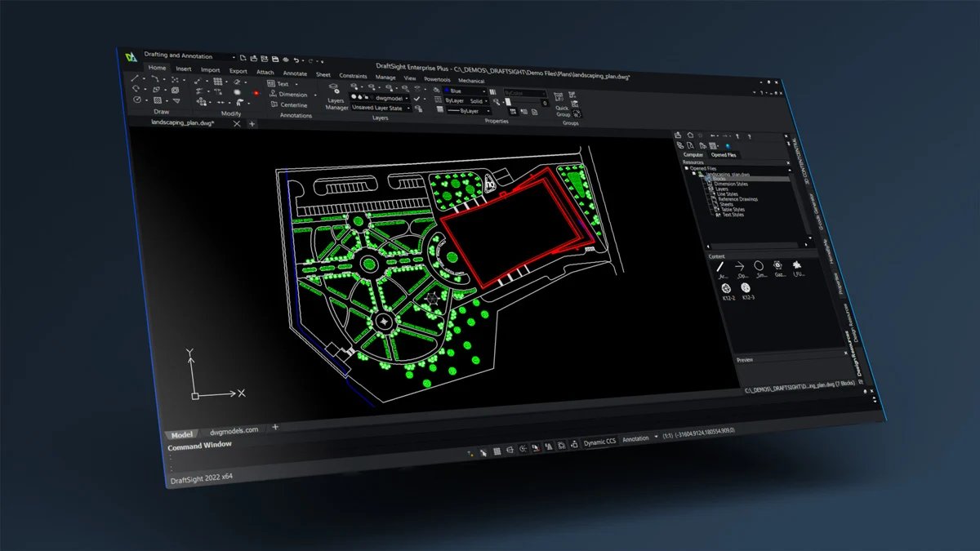
Task: Click the Quick Group button
Action: (563, 105)
